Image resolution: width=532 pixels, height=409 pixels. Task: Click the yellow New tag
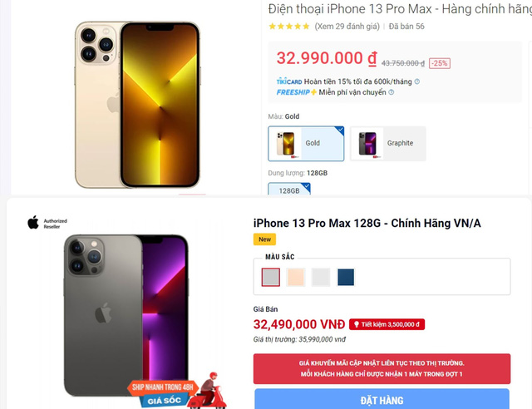(x=264, y=239)
